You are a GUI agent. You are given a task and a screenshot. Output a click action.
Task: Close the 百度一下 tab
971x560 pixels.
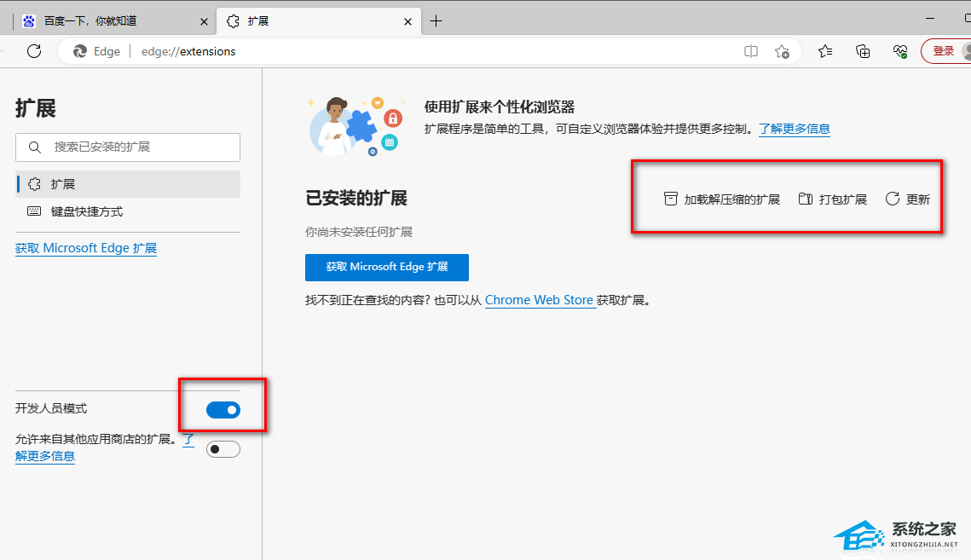[x=204, y=21]
